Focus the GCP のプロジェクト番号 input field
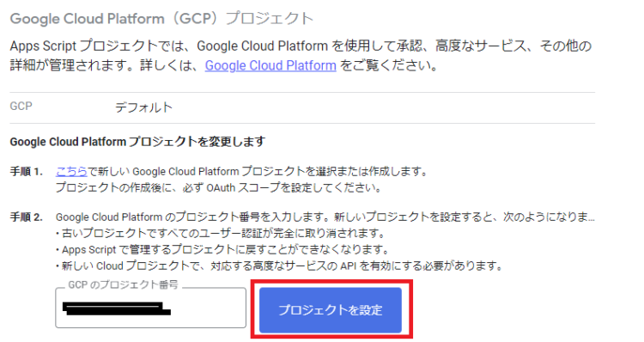This screenshot has height=342, width=644. [151, 308]
